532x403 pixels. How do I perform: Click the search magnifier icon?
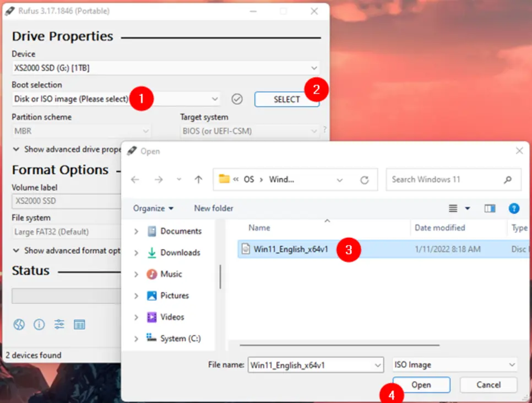click(x=508, y=180)
